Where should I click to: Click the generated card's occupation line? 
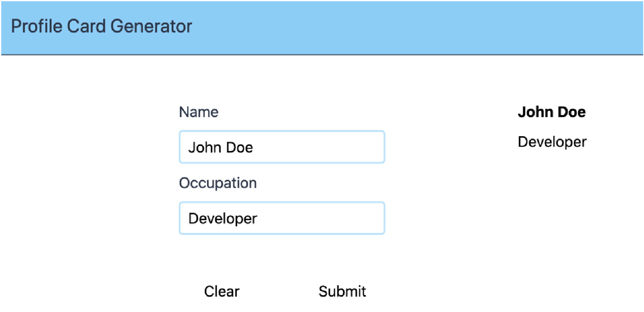click(552, 142)
